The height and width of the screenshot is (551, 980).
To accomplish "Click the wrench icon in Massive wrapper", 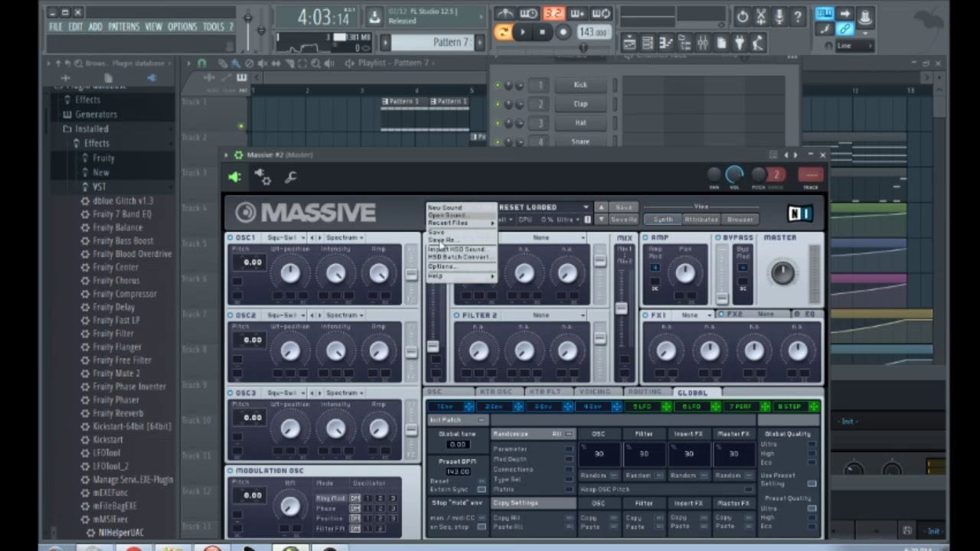I will click(290, 178).
